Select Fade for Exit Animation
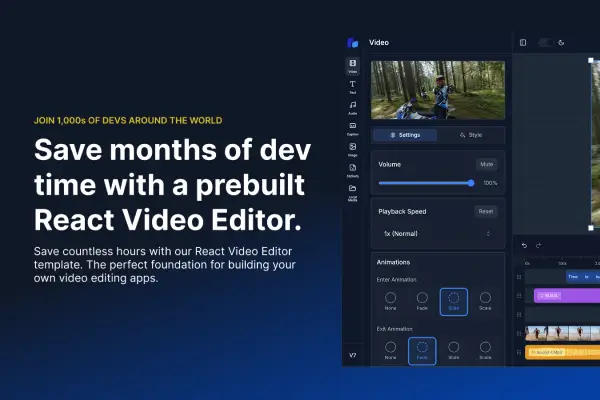600x400 pixels. (422, 351)
